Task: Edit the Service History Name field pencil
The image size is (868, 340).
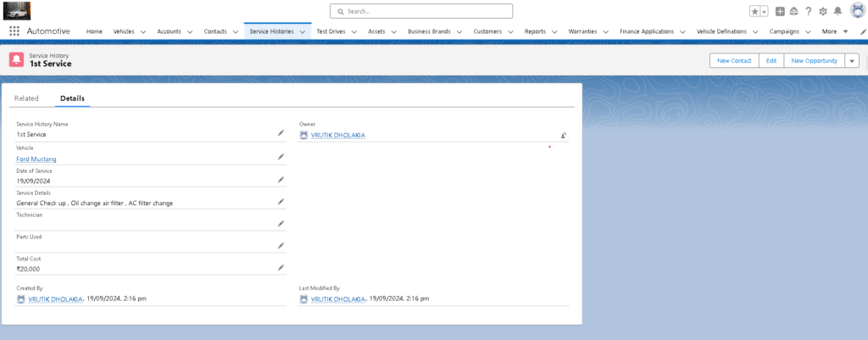Action: (x=281, y=133)
